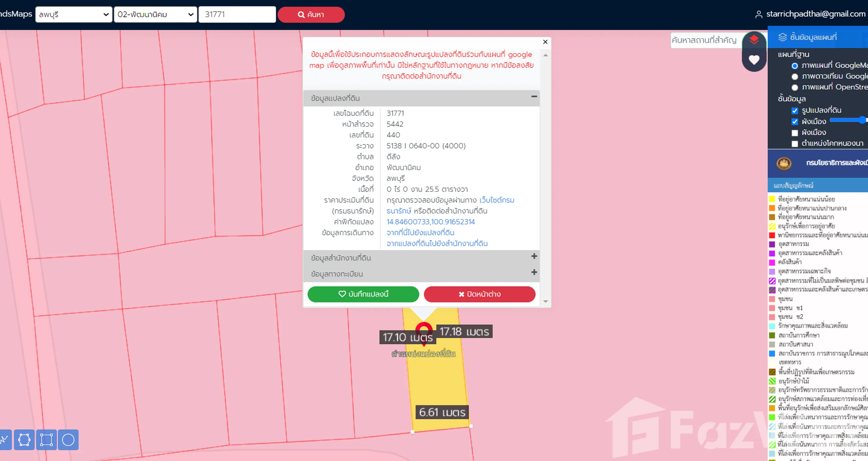Uncheck the รูปแปลงที่ดิน layer checkbox
This screenshot has width=868, height=461.
pos(795,111)
